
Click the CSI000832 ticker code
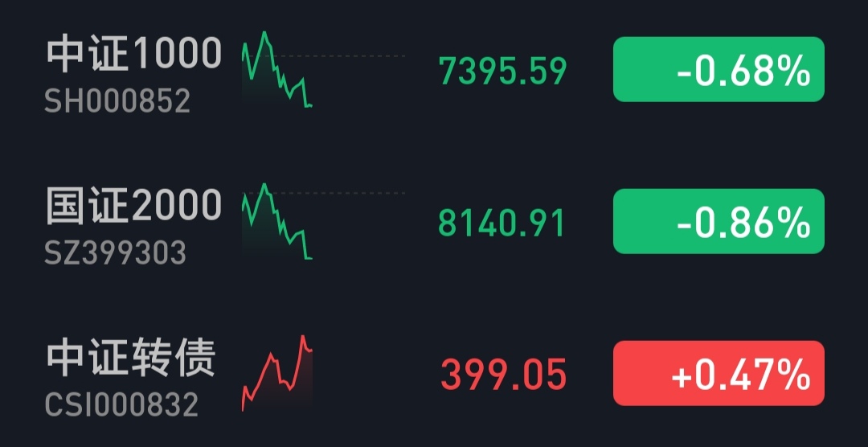pyautogui.click(x=121, y=405)
